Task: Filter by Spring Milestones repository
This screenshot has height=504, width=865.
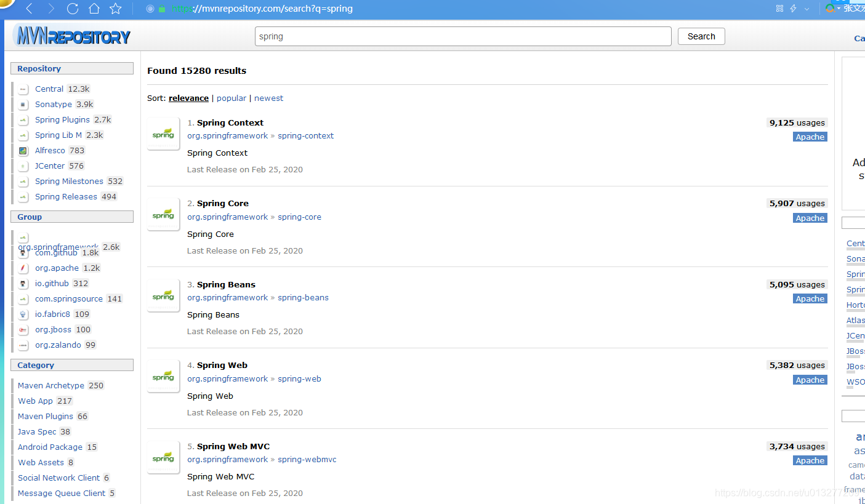Action: 69,182
